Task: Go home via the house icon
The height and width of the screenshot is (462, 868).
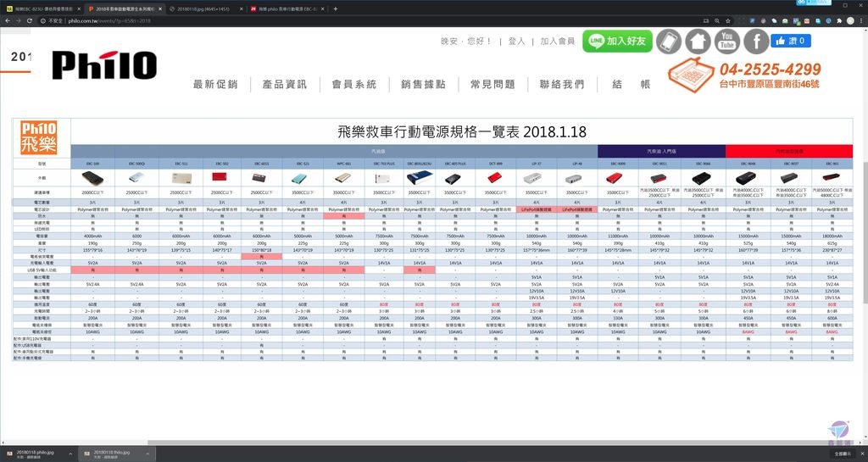Action: [x=698, y=42]
